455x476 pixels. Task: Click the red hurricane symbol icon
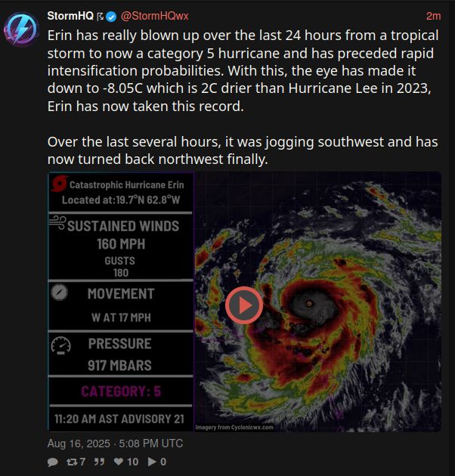(59, 184)
